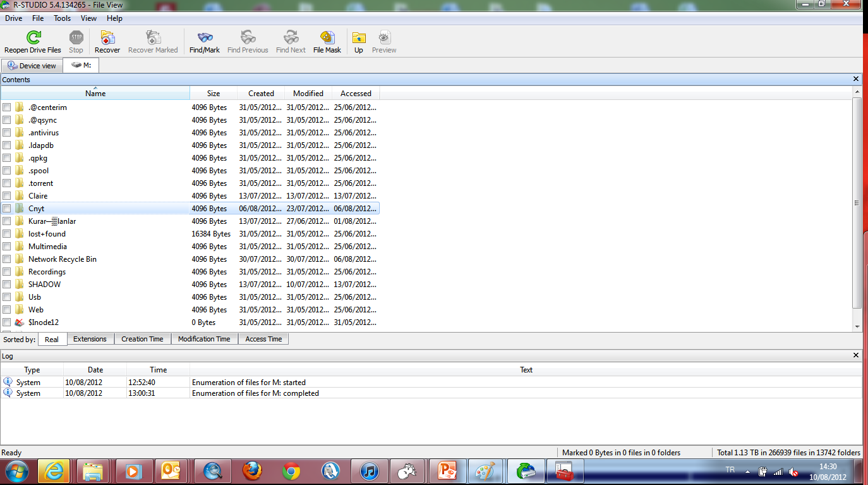Sort files by Creation Time
The width and height of the screenshot is (868, 485).
[142, 339]
